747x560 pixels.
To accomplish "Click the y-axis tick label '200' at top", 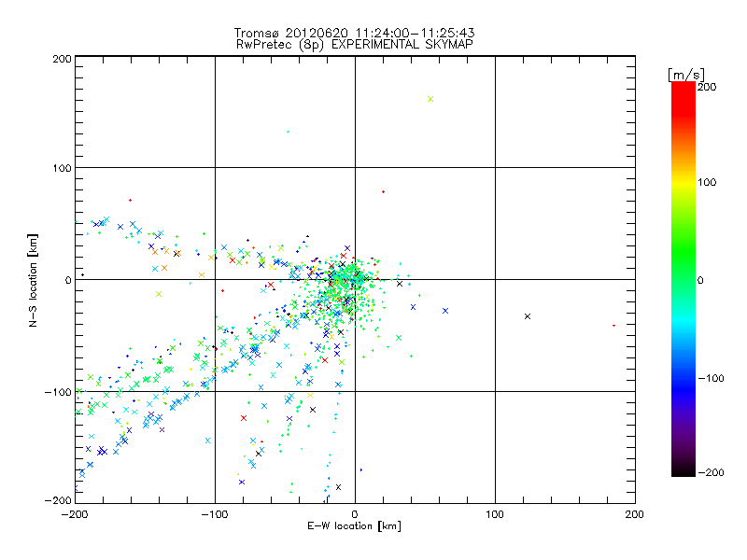I will click(62, 59).
